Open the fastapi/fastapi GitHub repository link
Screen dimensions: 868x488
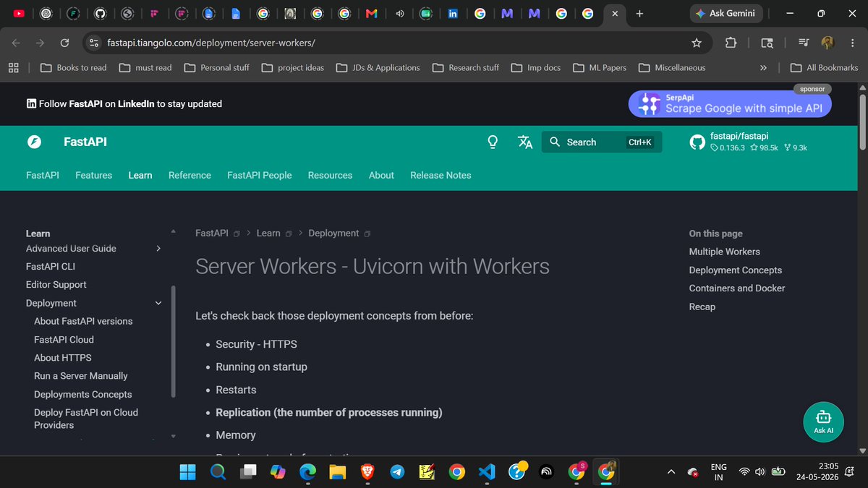click(x=749, y=142)
